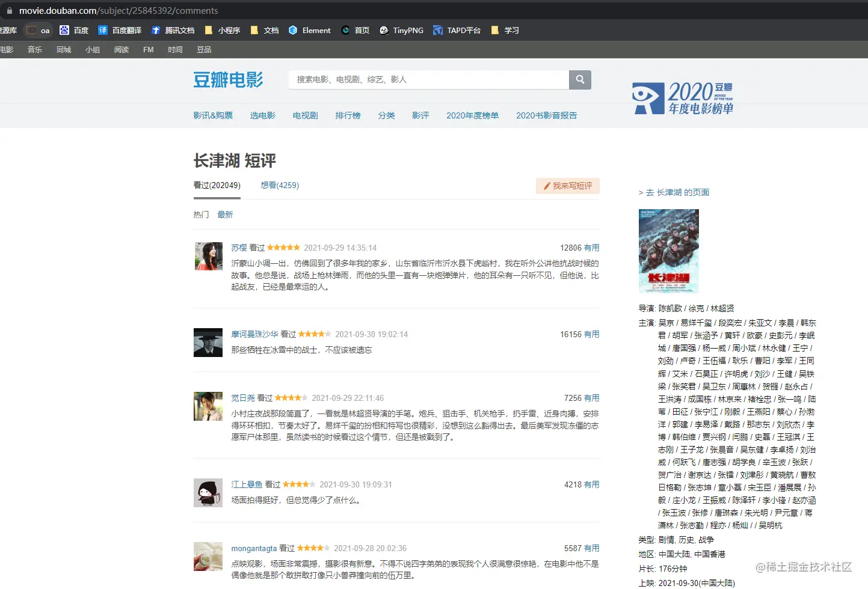The width and height of the screenshot is (868, 589).
Task: Open the 百度 bookmark
Action: 74,30
